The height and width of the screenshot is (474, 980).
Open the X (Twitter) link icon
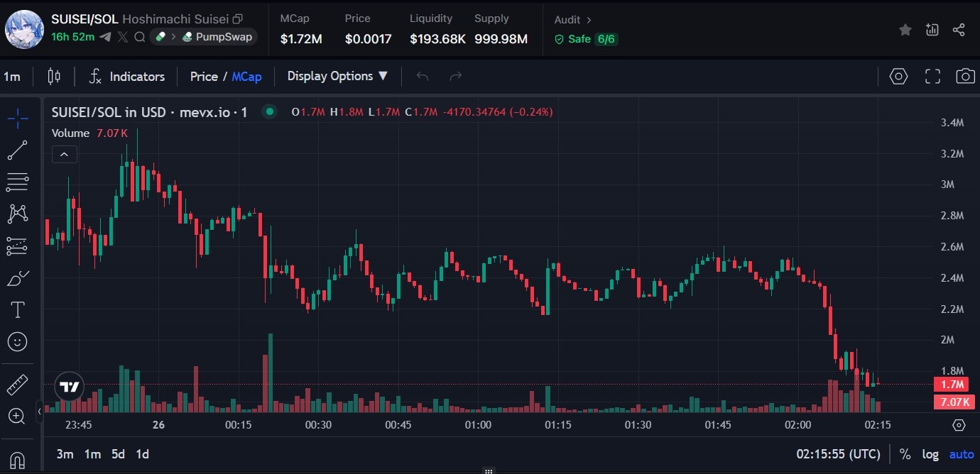(x=122, y=37)
